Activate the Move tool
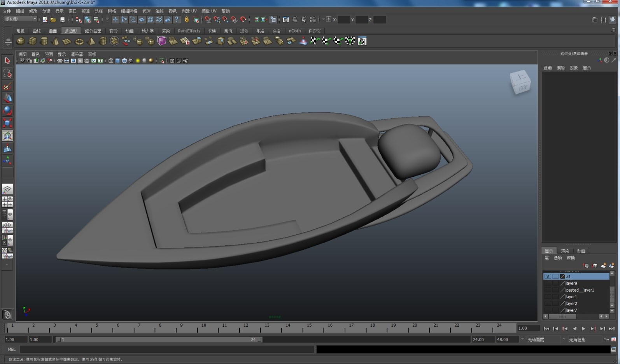 point(7,98)
